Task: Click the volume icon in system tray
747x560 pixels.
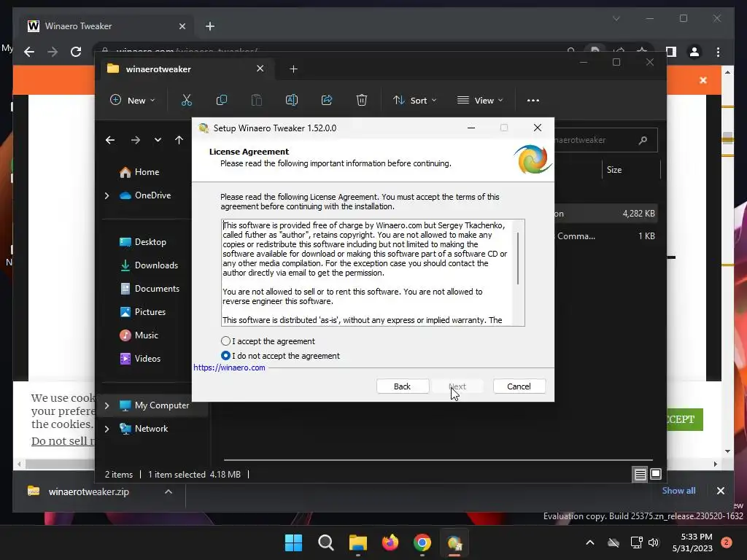Action: click(x=653, y=542)
